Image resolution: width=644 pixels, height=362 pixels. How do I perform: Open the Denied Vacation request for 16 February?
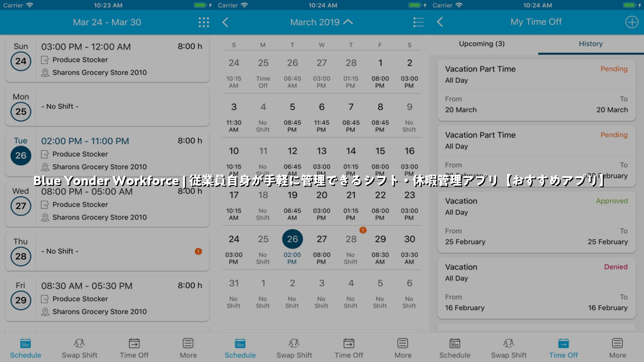(x=537, y=288)
